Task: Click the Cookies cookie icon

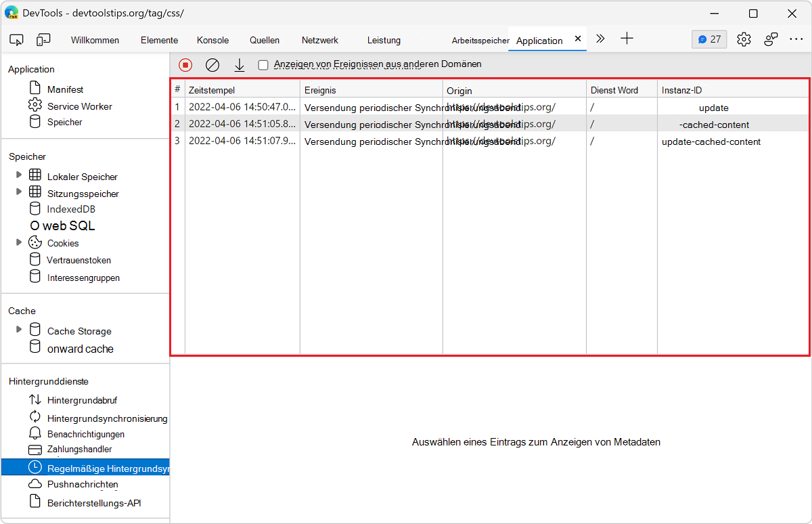Action: tap(35, 242)
